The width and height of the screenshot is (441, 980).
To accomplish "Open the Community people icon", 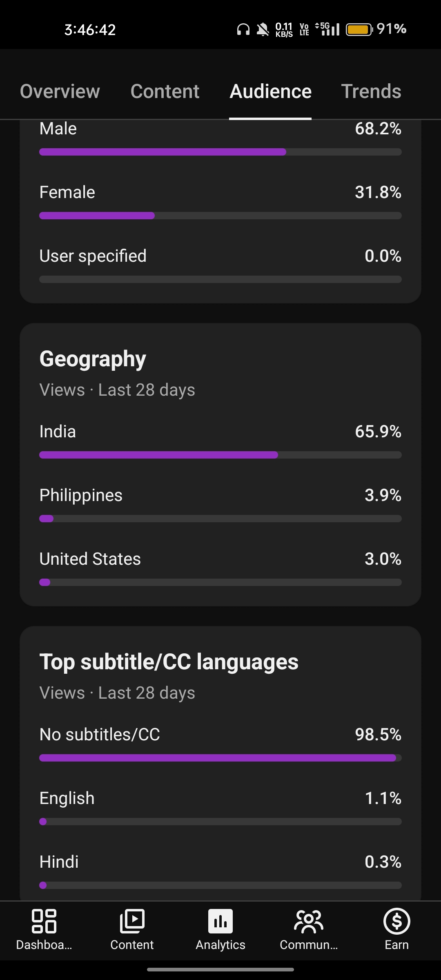I will (309, 921).
